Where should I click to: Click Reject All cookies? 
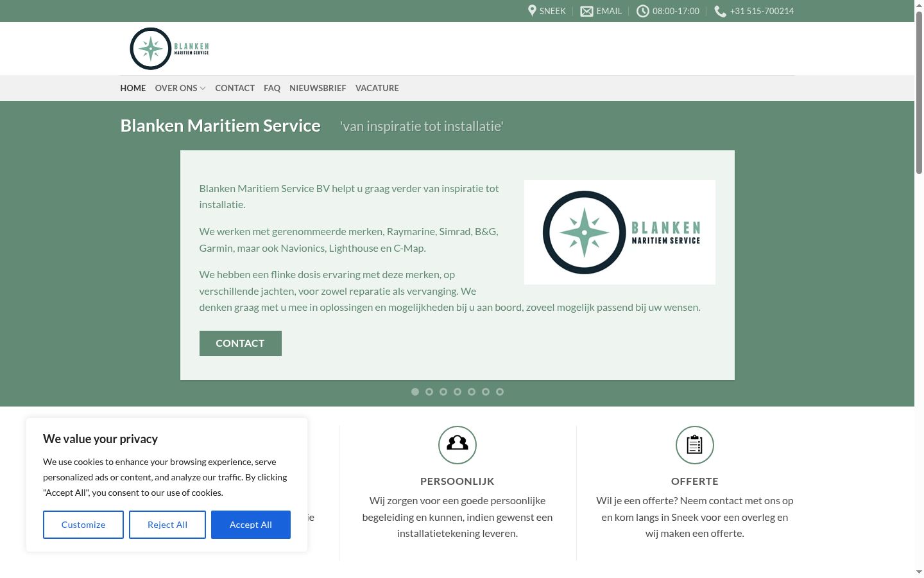tap(167, 525)
